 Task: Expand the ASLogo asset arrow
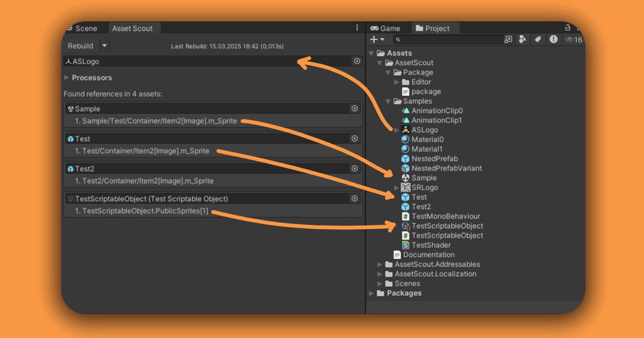coord(397,130)
